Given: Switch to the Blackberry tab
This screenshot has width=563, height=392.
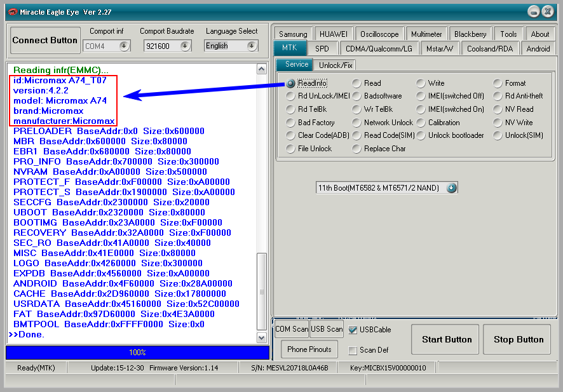Looking at the screenshot, I should click(x=470, y=34).
